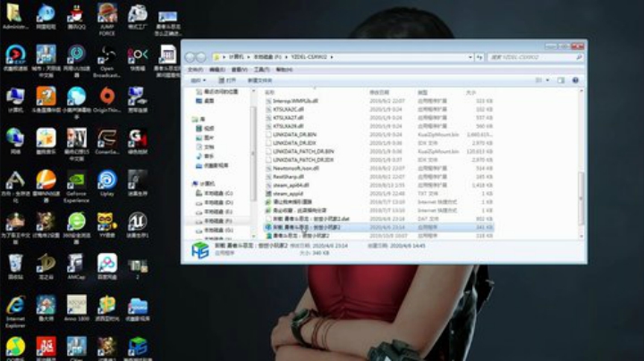Screen dimensions: 644x361
Task: Click the New folder toolbar button
Action: 260,80
